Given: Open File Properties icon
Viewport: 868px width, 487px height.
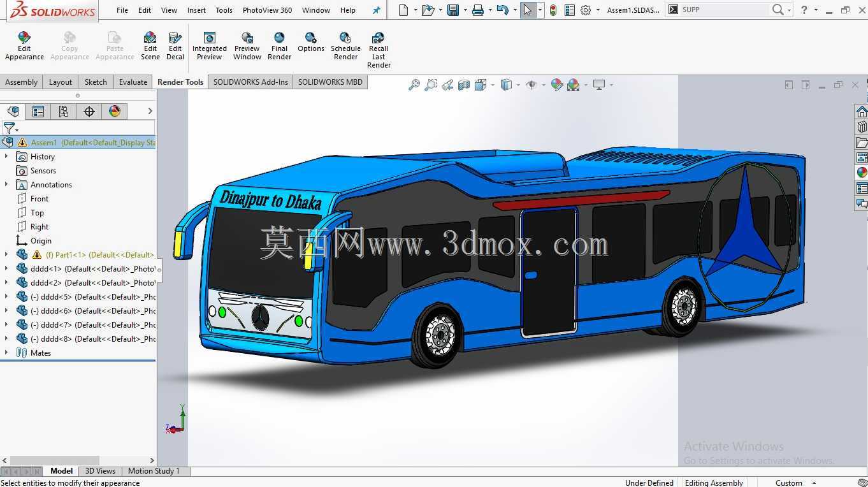Looking at the screenshot, I should coord(570,10).
